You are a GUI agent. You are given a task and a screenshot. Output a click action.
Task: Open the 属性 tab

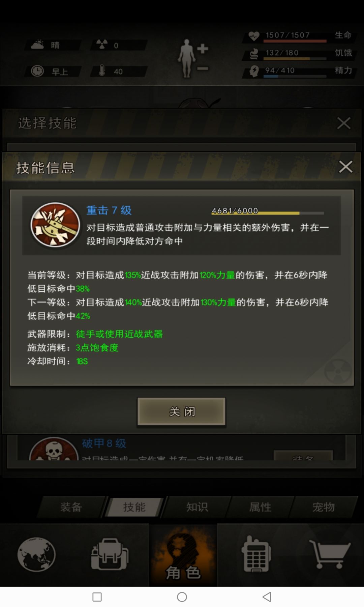[260, 507]
